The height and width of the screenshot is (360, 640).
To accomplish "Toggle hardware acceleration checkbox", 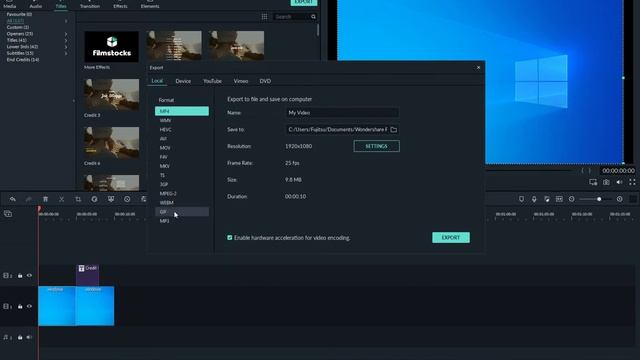I will (230, 238).
